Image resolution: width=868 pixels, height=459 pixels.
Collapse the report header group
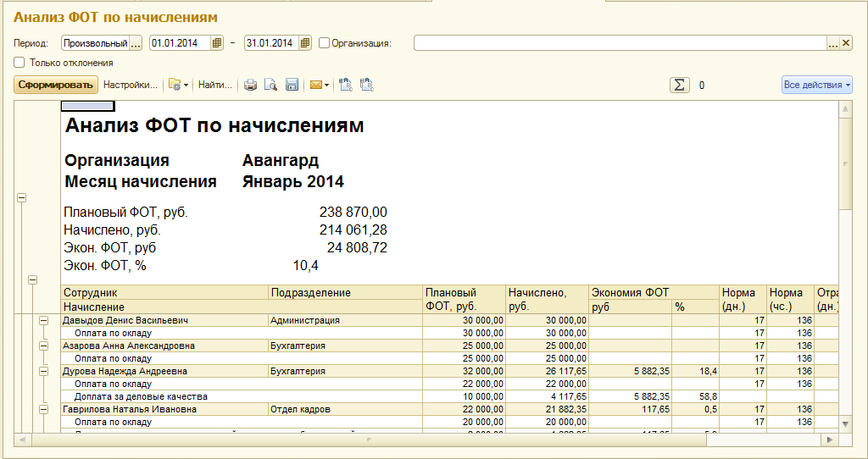coord(21,197)
